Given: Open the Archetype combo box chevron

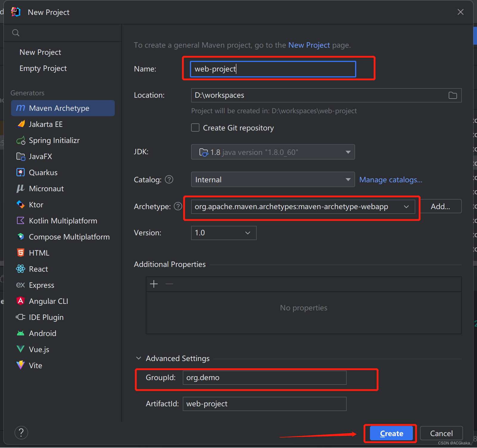Looking at the screenshot, I should 406,206.
